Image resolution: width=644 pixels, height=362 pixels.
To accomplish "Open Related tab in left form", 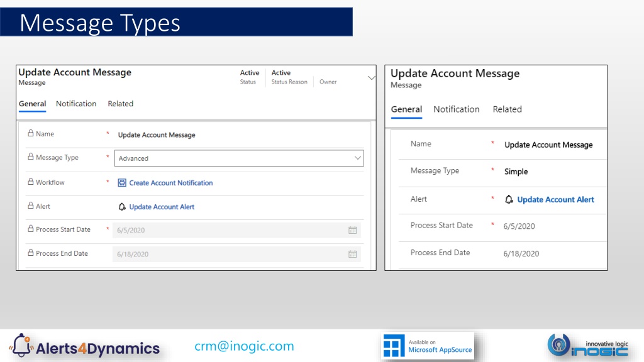I will point(120,104).
